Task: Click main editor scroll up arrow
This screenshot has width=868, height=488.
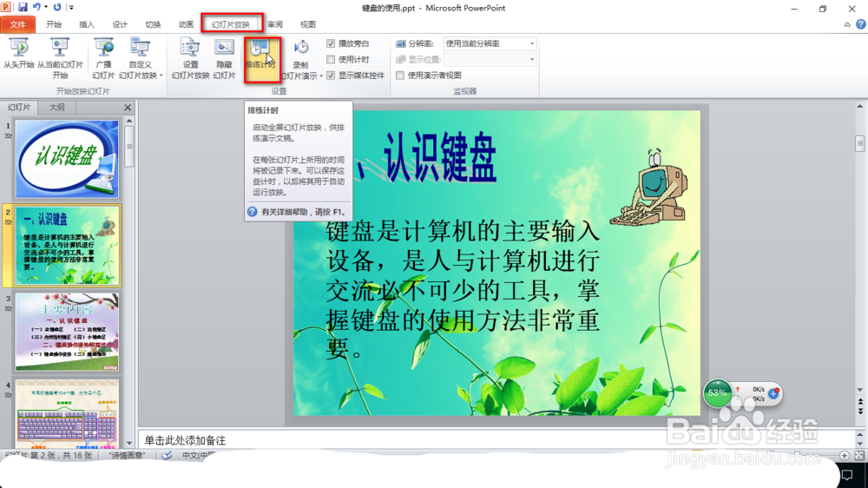Action: tap(859, 106)
